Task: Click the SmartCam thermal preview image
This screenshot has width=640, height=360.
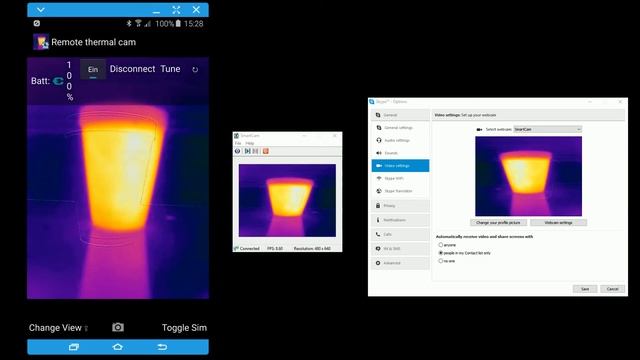Action: pos(287,200)
